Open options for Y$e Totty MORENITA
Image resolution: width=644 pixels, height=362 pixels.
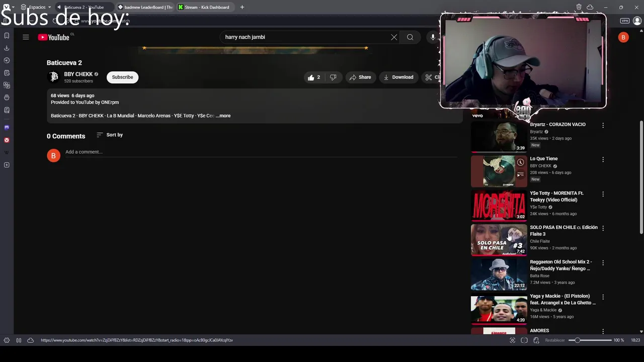click(x=603, y=194)
